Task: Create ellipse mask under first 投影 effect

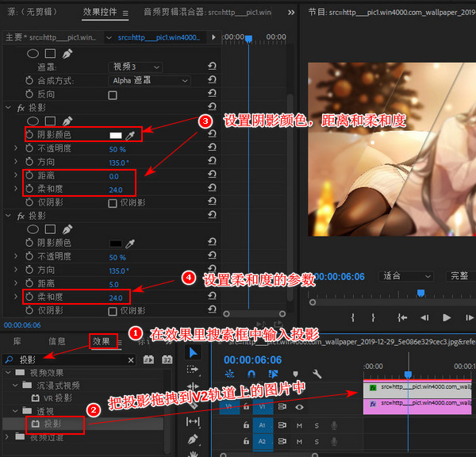Action: (33, 121)
